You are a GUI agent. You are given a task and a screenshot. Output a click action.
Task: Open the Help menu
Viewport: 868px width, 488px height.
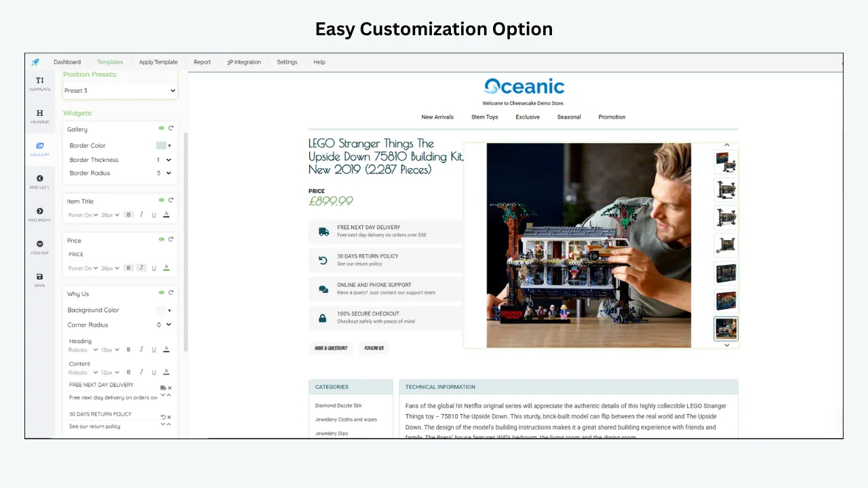point(319,62)
